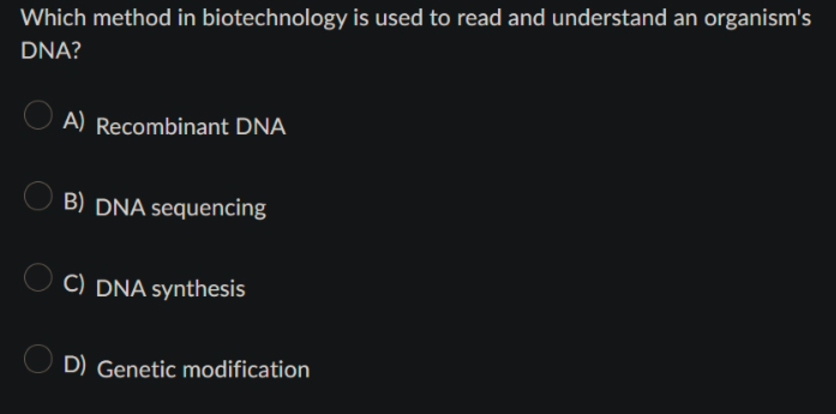This screenshot has width=836, height=414.
Task: Pick the Genetic modification radio option
Action: coord(38,359)
